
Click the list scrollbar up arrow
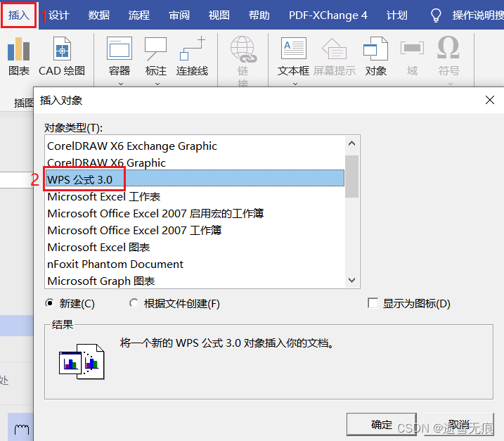[x=352, y=143]
